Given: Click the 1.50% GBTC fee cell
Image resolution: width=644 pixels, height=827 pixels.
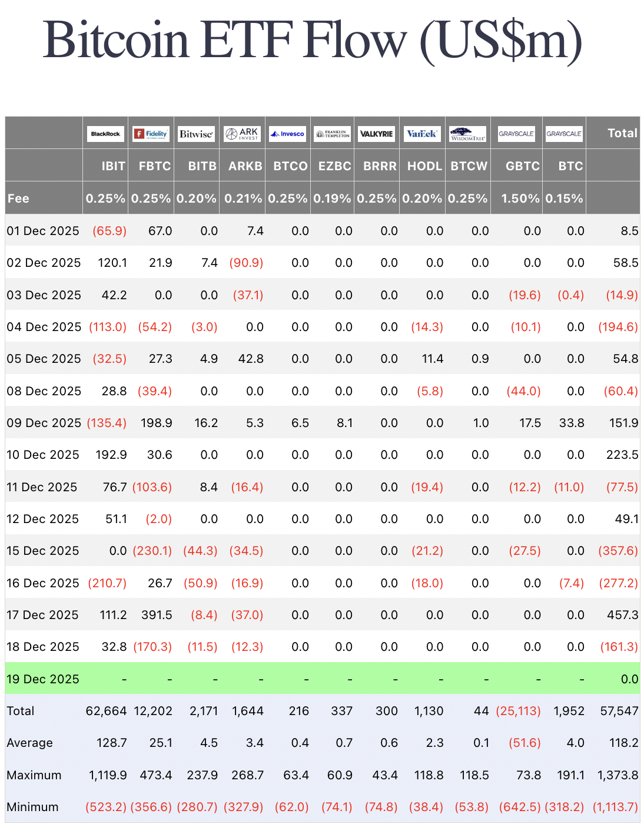Looking at the screenshot, I should [520, 199].
